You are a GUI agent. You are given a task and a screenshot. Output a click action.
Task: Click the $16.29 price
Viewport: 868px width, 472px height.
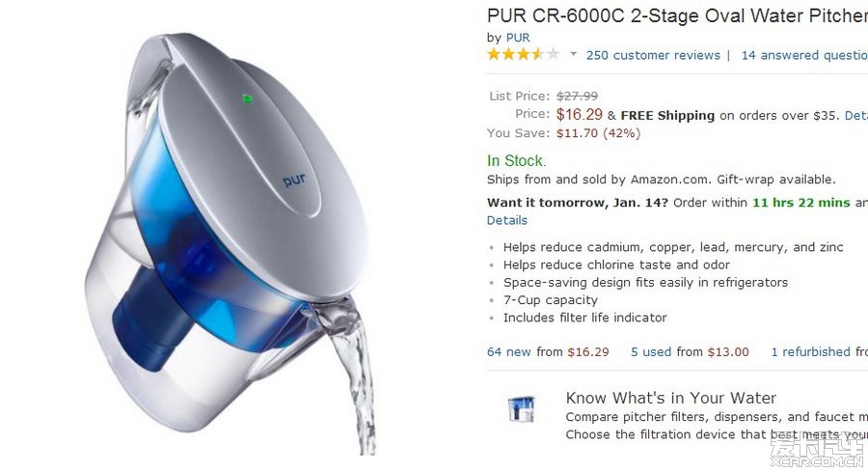click(579, 114)
